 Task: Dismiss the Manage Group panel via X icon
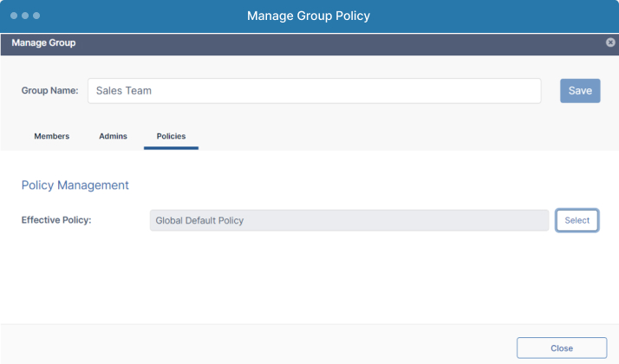pos(610,42)
